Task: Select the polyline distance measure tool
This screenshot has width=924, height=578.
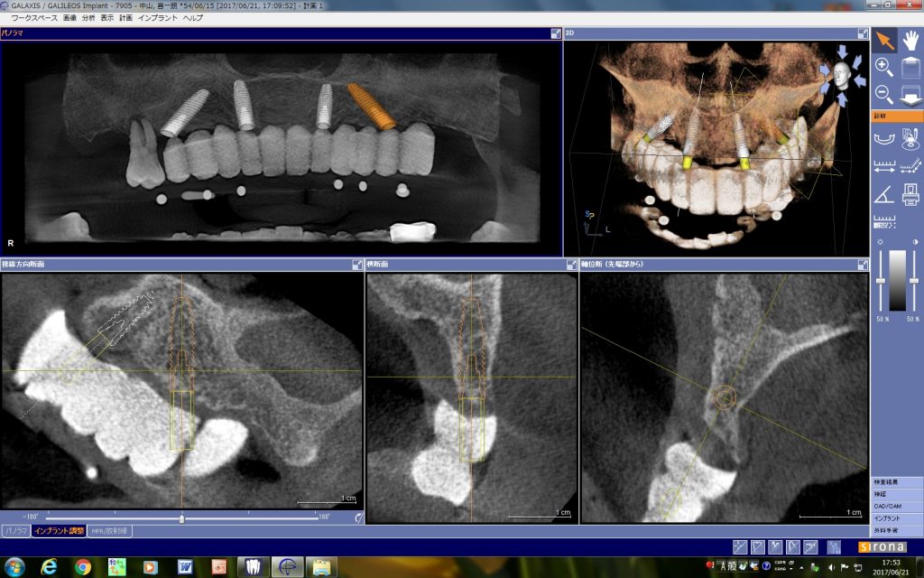Action: point(910,167)
